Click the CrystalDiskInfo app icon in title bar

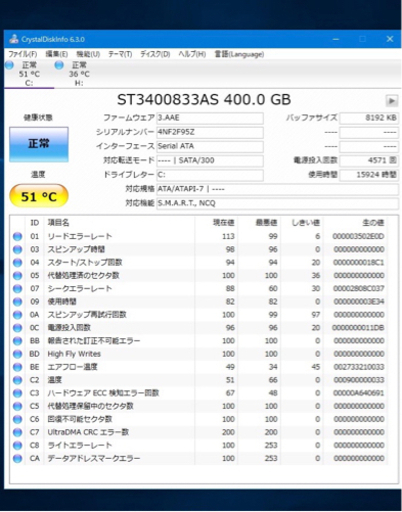(14, 39)
